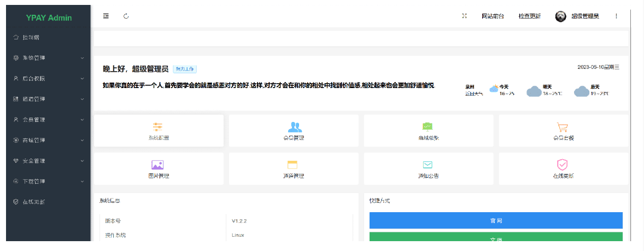
Task: Open the 图片管理 card label
Action: tap(159, 176)
